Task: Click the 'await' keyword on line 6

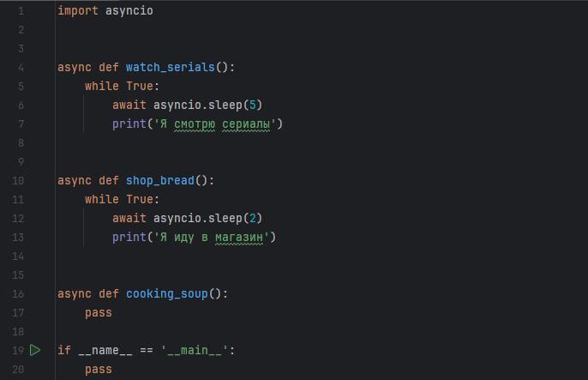Action: point(129,105)
